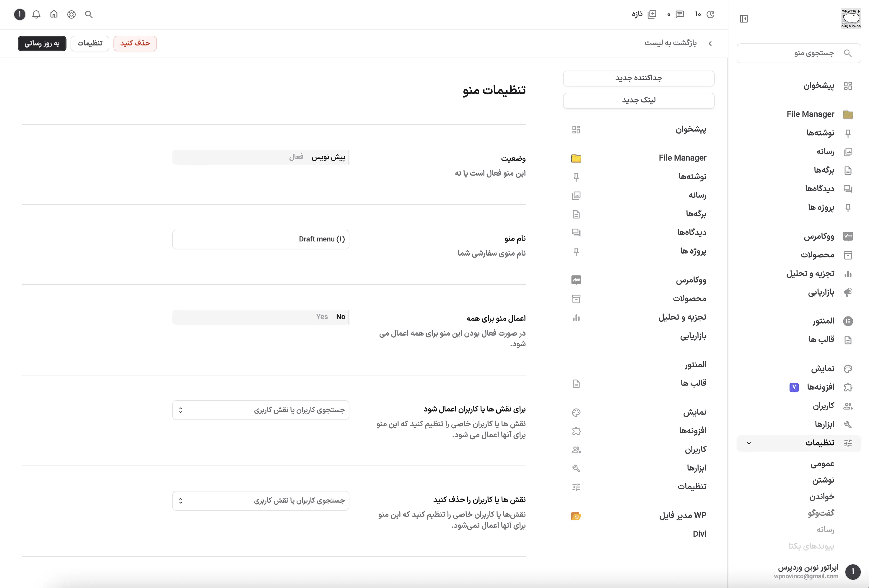Screen dimensions: 869x588
Task: Click the نام منو Draft menu field
Action: (x=261, y=239)
